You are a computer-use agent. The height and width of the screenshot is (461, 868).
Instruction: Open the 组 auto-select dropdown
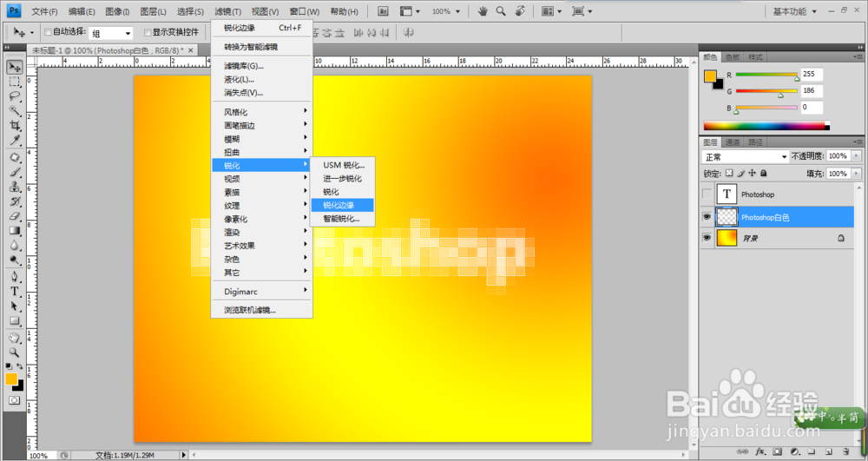111,33
